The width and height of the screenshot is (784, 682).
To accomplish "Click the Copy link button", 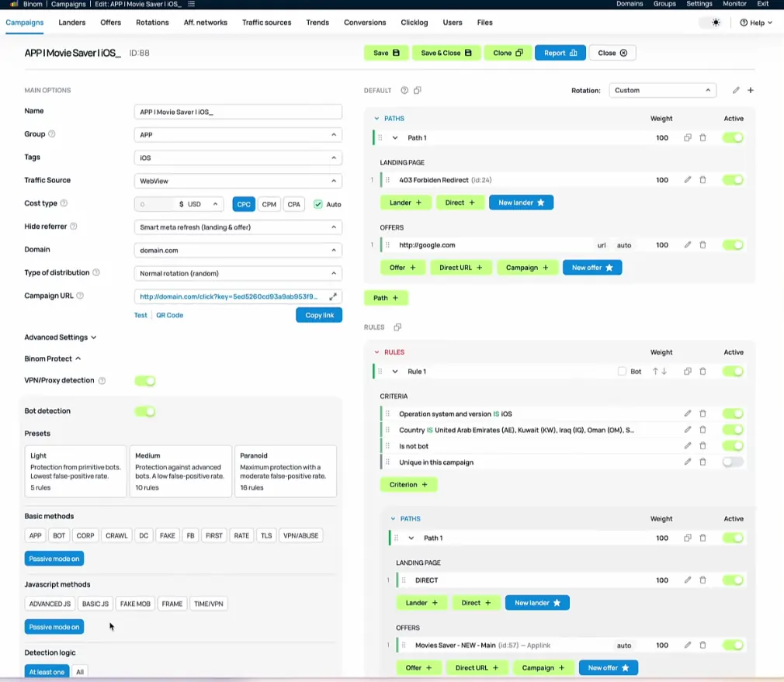I will tap(319, 315).
